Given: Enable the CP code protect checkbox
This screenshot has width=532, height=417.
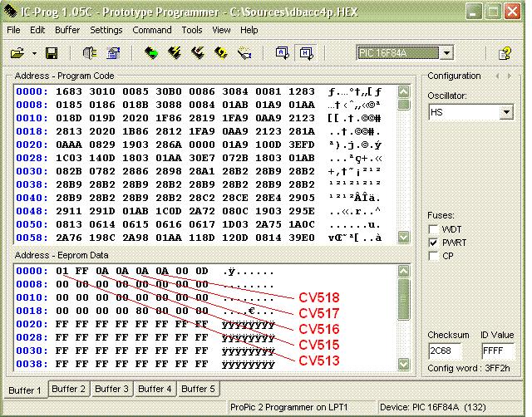Looking at the screenshot, I should [x=433, y=256].
